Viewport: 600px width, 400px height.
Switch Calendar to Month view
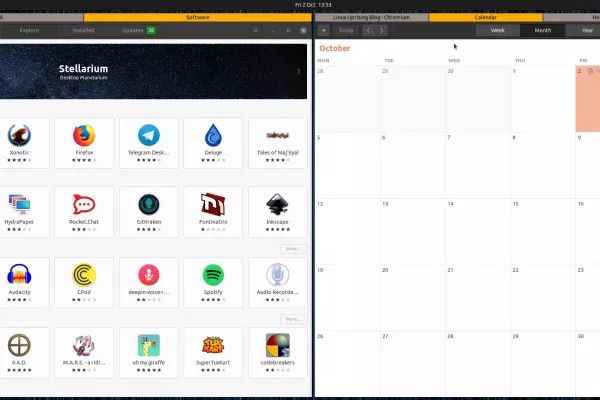543,30
